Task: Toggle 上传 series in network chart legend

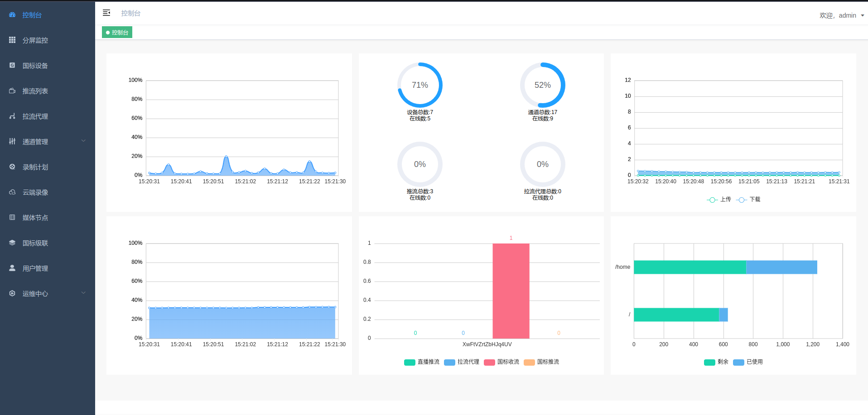Action: point(719,200)
